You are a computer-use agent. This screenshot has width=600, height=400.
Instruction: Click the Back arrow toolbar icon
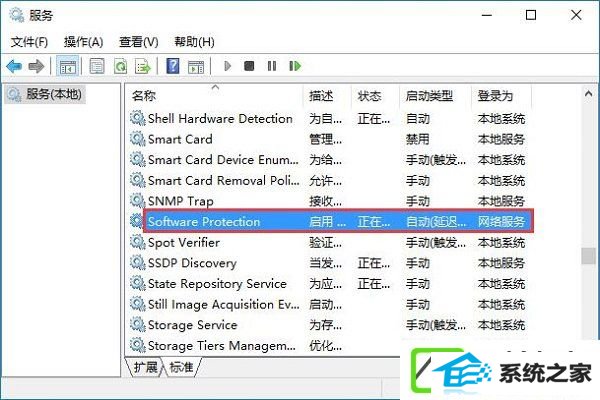(x=14, y=66)
